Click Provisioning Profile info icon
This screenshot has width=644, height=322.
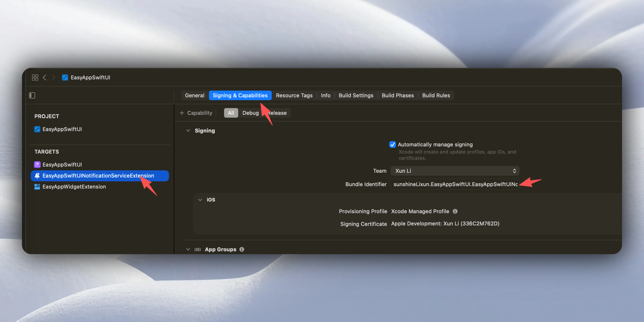point(455,211)
